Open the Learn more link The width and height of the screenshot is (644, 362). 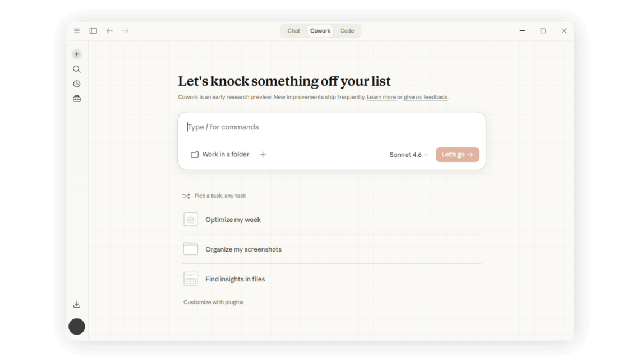pyautogui.click(x=381, y=98)
